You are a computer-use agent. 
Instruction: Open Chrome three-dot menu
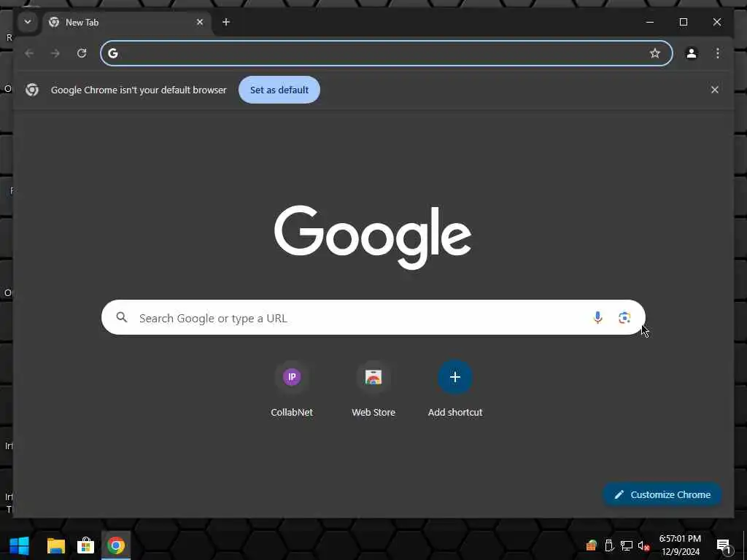pyautogui.click(x=718, y=53)
